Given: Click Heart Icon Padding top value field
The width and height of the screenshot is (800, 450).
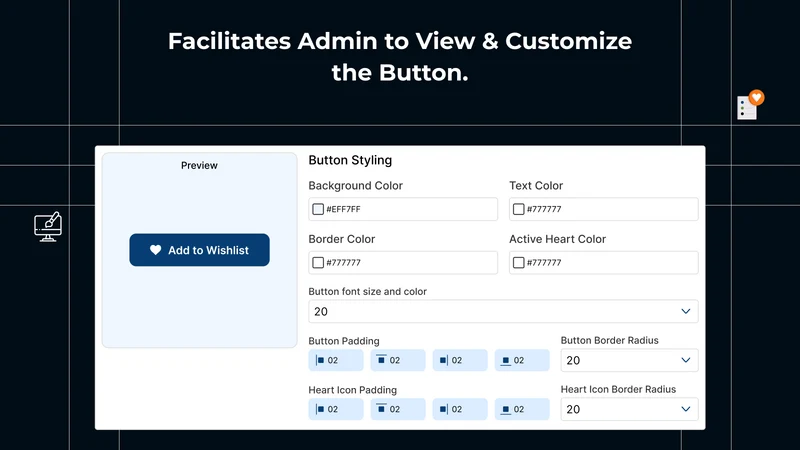Looking at the screenshot, I should [x=398, y=409].
